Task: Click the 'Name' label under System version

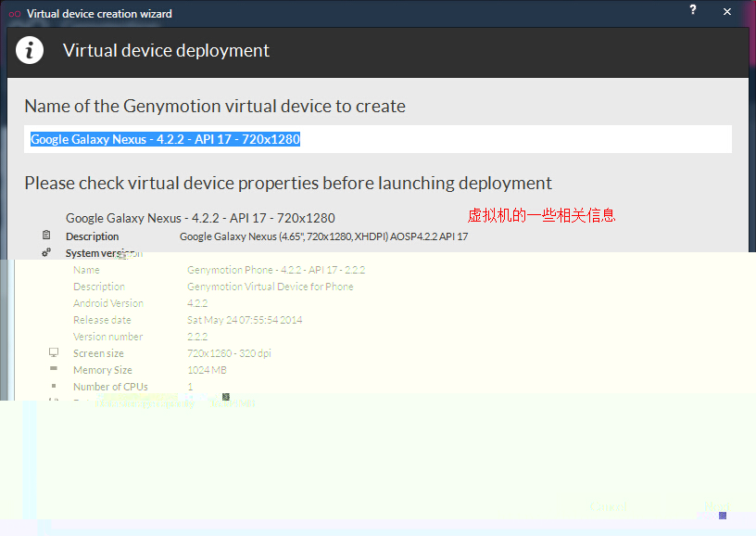Action: (86, 270)
